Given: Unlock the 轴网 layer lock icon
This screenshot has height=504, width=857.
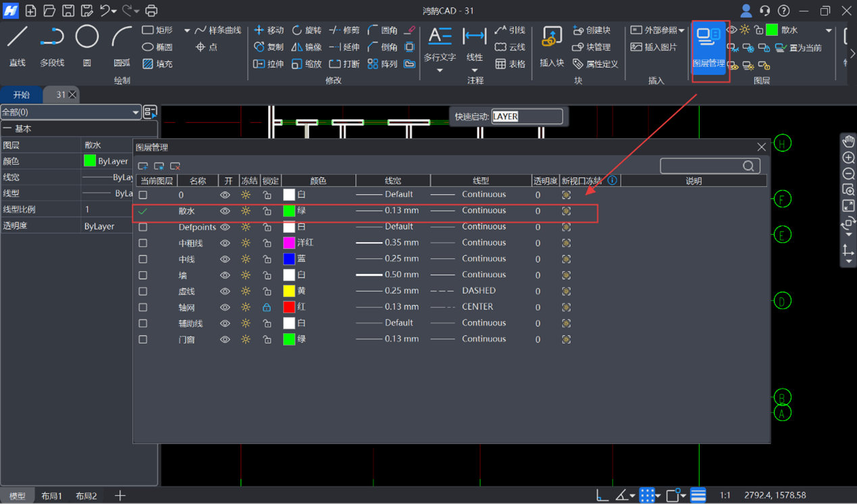Looking at the screenshot, I should tap(267, 308).
